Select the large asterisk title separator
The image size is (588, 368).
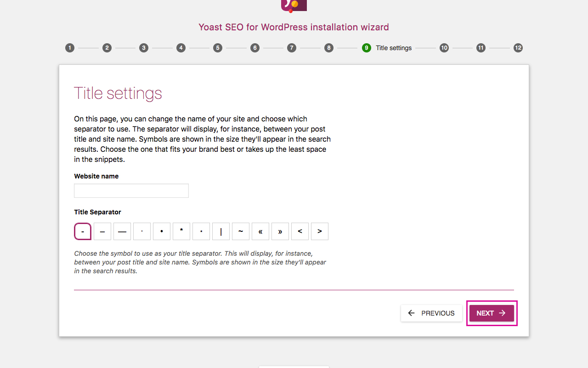181,231
